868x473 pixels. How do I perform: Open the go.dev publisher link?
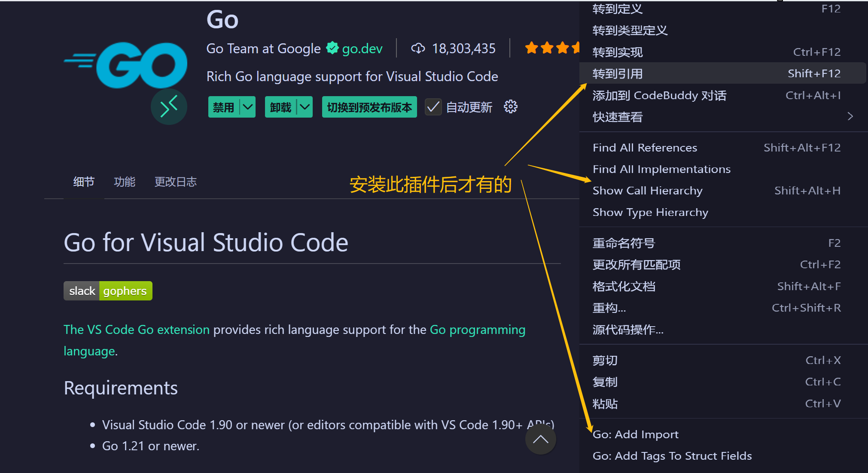362,49
